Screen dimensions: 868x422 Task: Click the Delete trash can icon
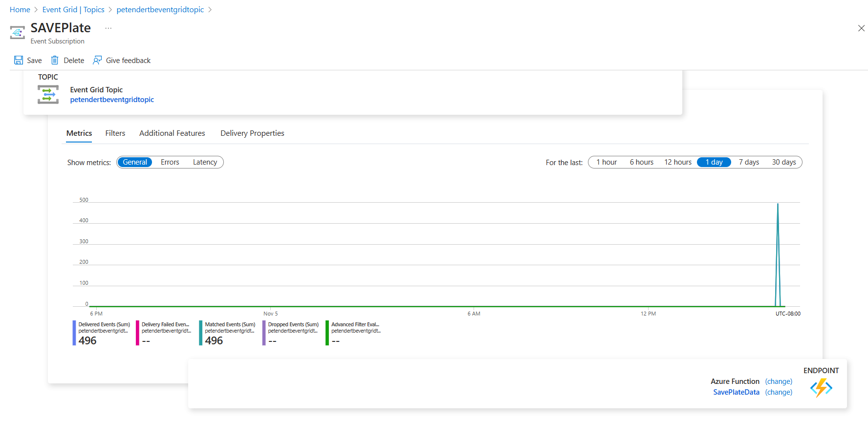(x=55, y=60)
